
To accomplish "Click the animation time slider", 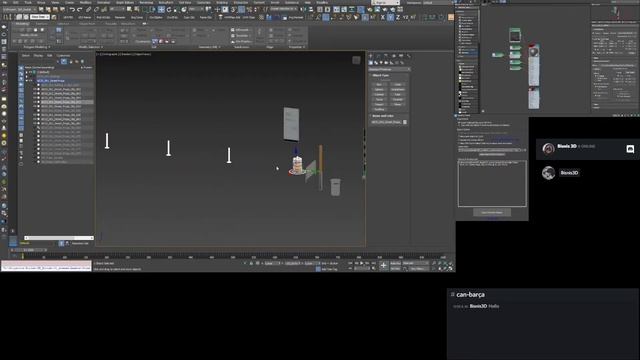I will [29, 250].
